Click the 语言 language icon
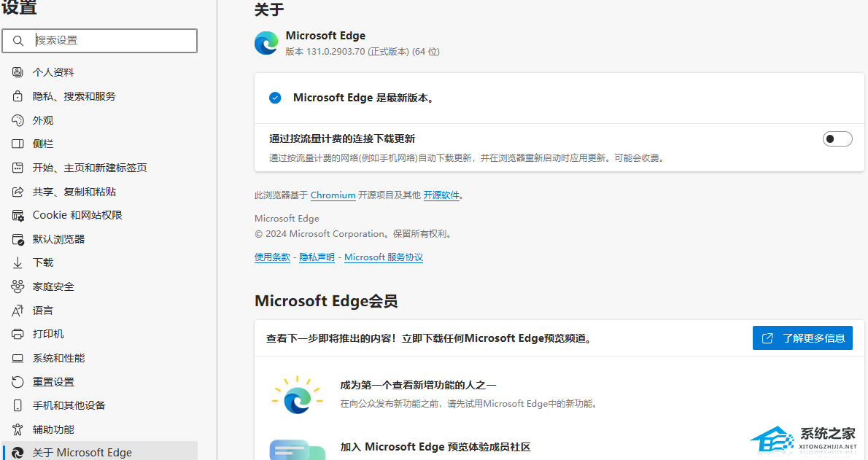This screenshot has width=868, height=460. click(18, 311)
